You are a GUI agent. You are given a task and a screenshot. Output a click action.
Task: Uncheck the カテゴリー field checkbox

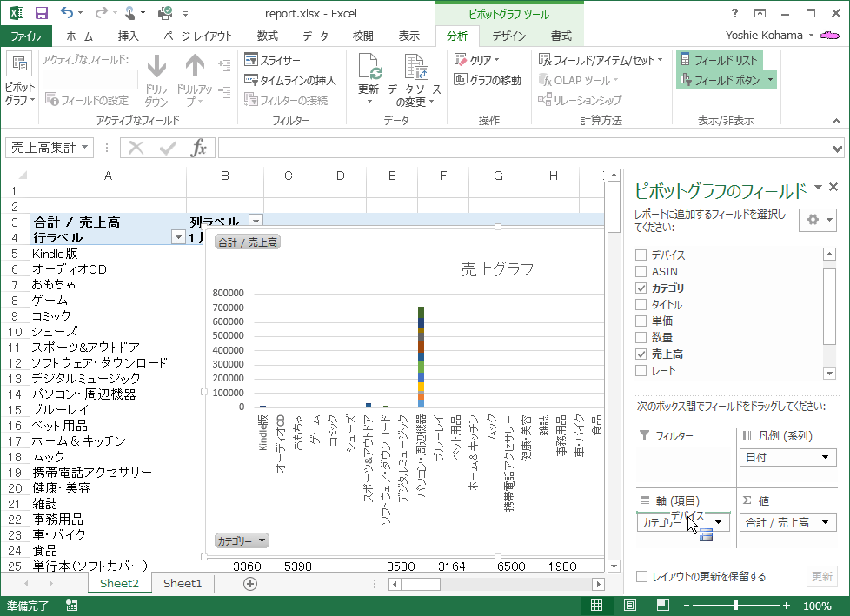641,288
